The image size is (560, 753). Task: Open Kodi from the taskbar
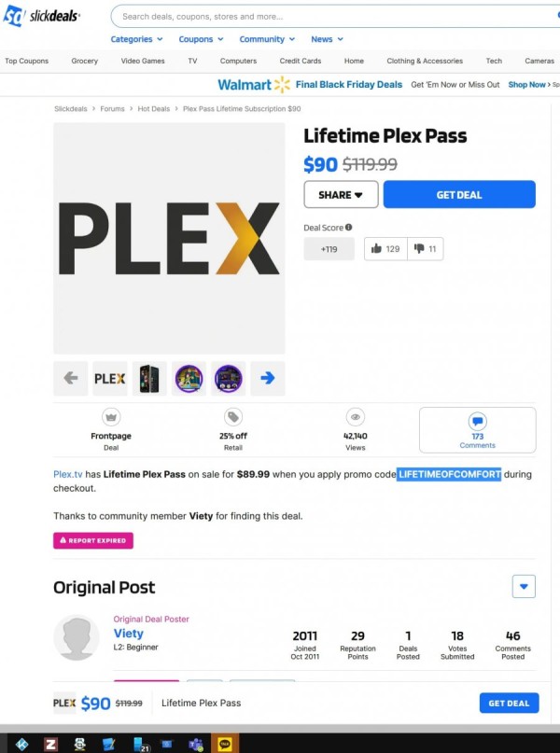pos(22,744)
